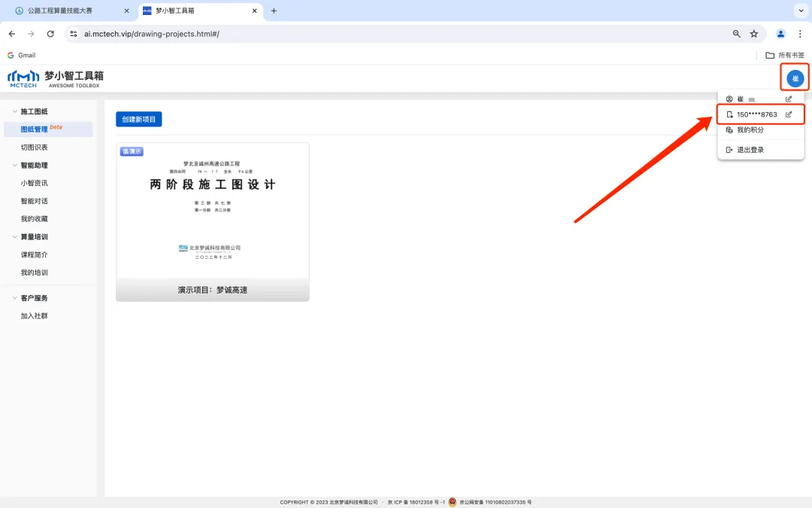The width and height of the screenshot is (812, 508).
Task: Collapse the 算量培训 sidebar section
Action: click(x=15, y=237)
